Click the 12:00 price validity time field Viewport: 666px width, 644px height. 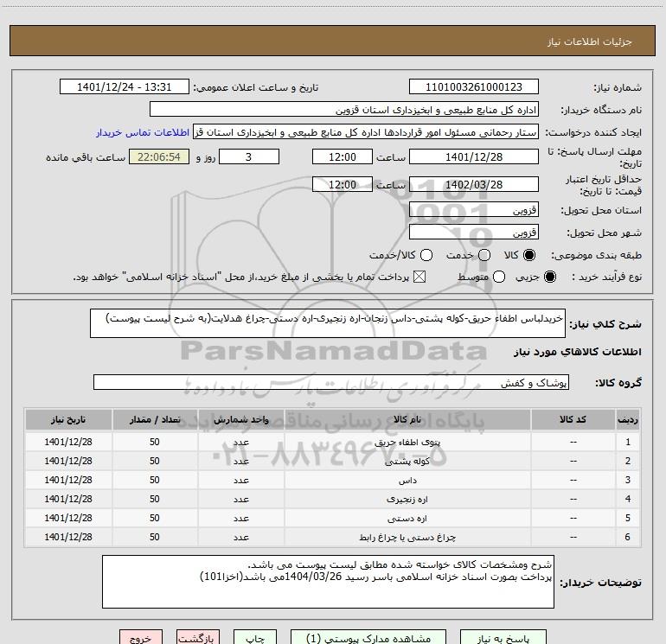(343, 184)
